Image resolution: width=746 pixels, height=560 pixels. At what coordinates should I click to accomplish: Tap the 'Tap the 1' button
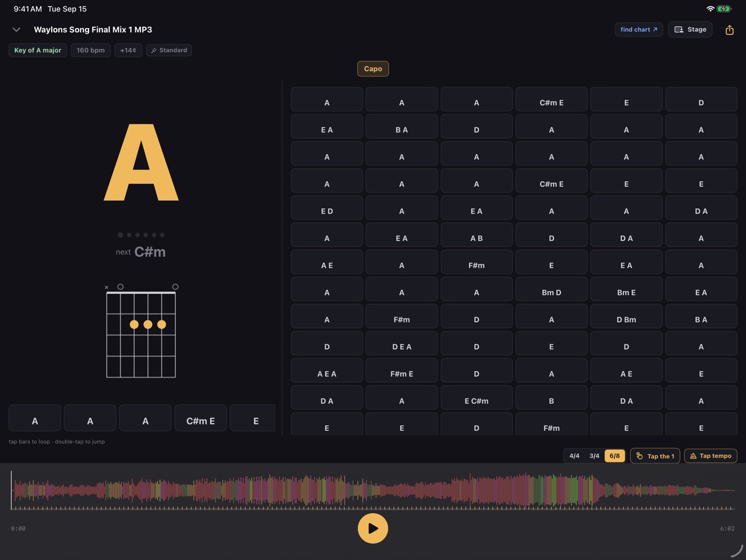(x=655, y=456)
